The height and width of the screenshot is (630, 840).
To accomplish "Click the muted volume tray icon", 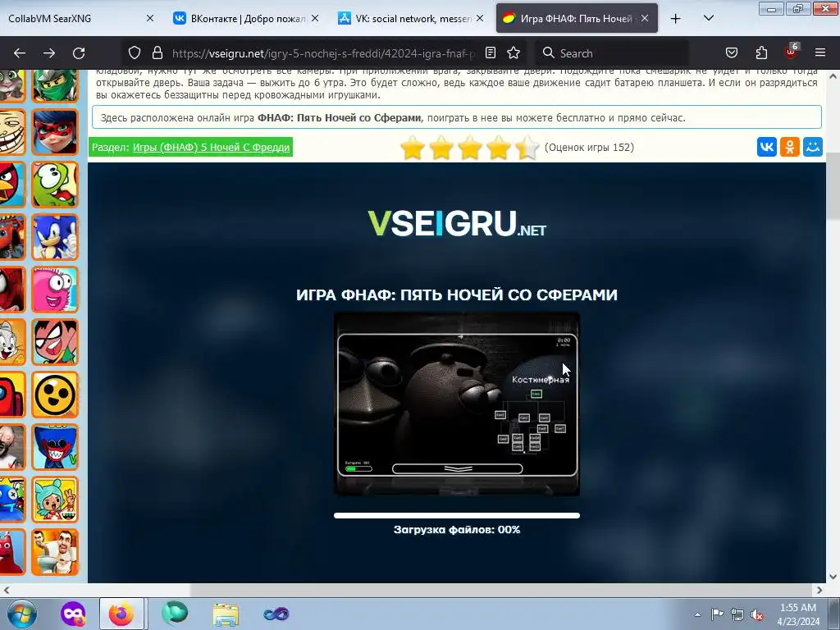I will coord(757,614).
